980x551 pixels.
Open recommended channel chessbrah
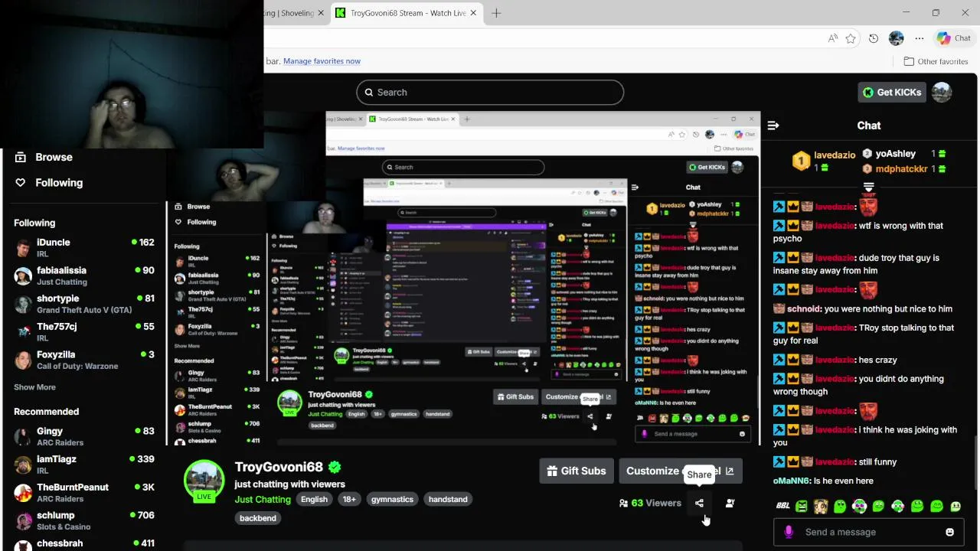84,543
